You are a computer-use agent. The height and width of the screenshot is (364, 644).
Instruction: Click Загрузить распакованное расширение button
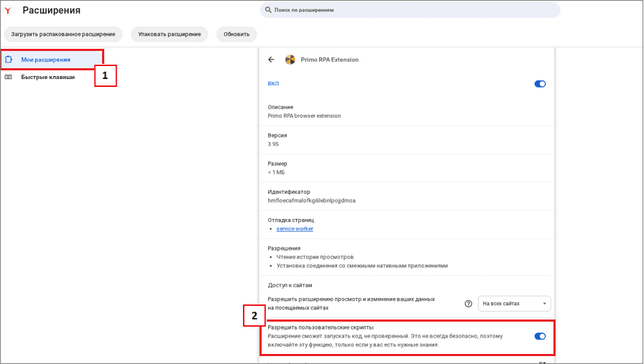tap(63, 34)
